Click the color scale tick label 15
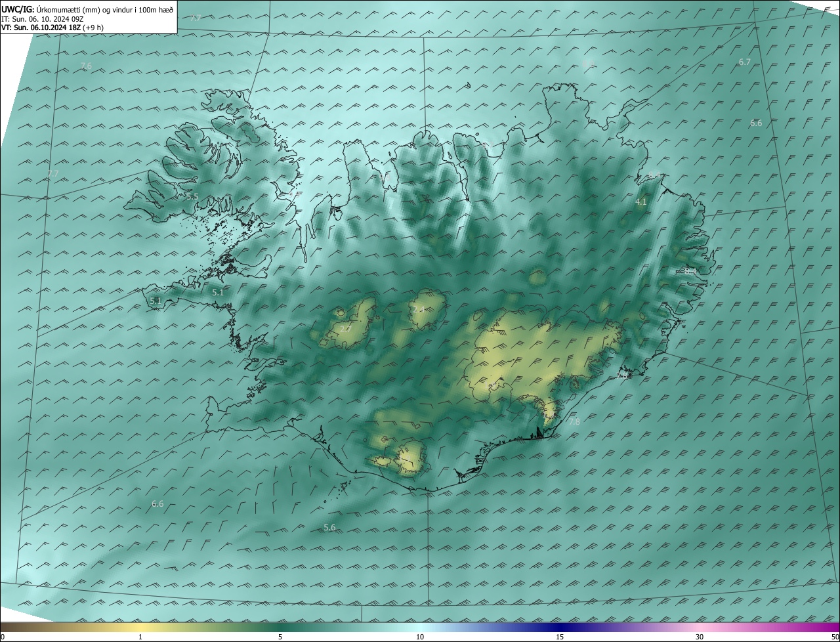The height and width of the screenshot is (642, 840). tap(560, 637)
